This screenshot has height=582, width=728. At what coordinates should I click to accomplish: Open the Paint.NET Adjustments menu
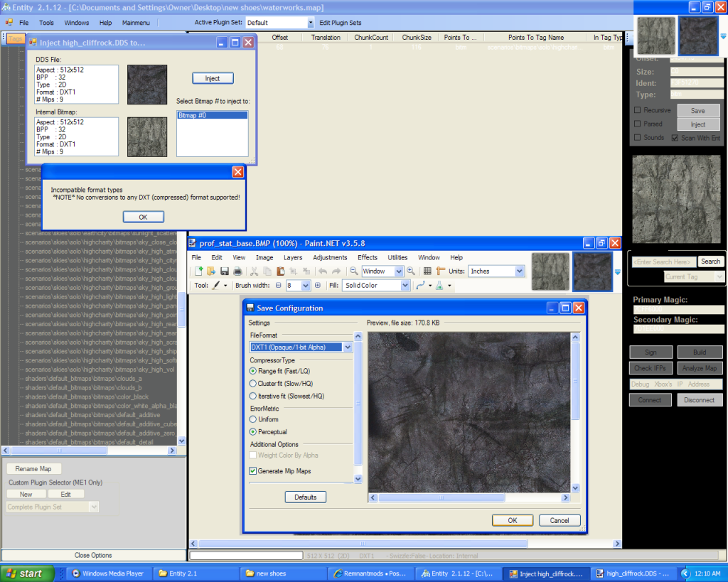330,257
